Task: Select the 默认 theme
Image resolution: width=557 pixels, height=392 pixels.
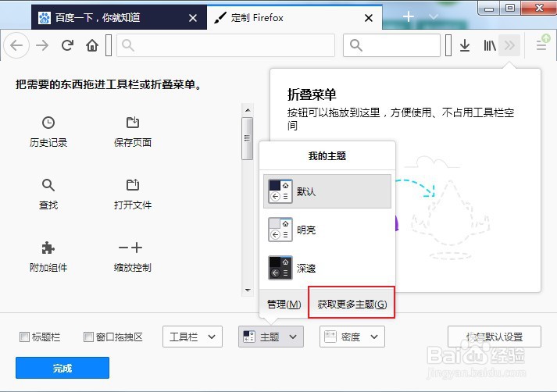Action: 327,191
